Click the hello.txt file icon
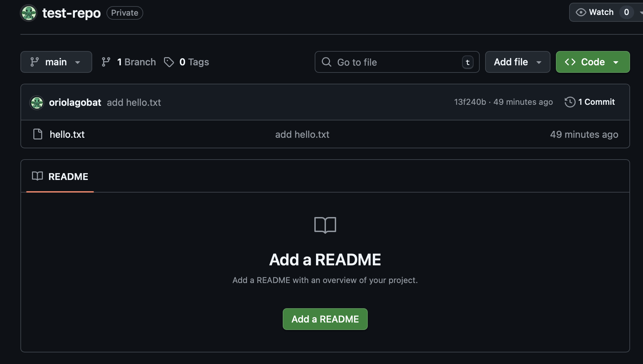This screenshot has height=364, width=643. click(x=38, y=134)
